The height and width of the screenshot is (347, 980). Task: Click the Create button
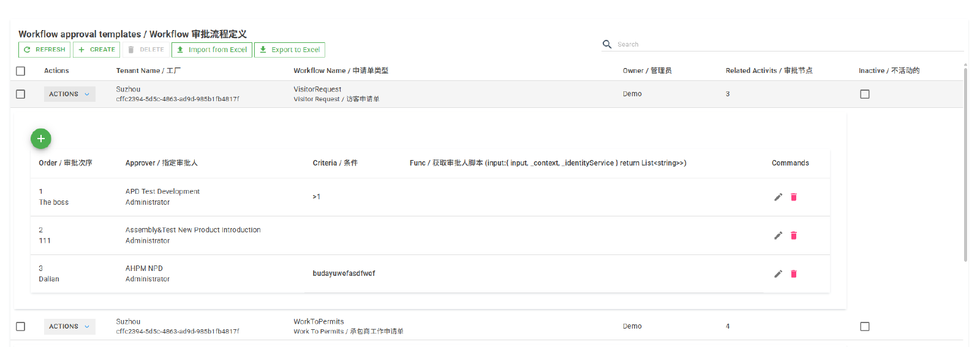pos(97,50)
